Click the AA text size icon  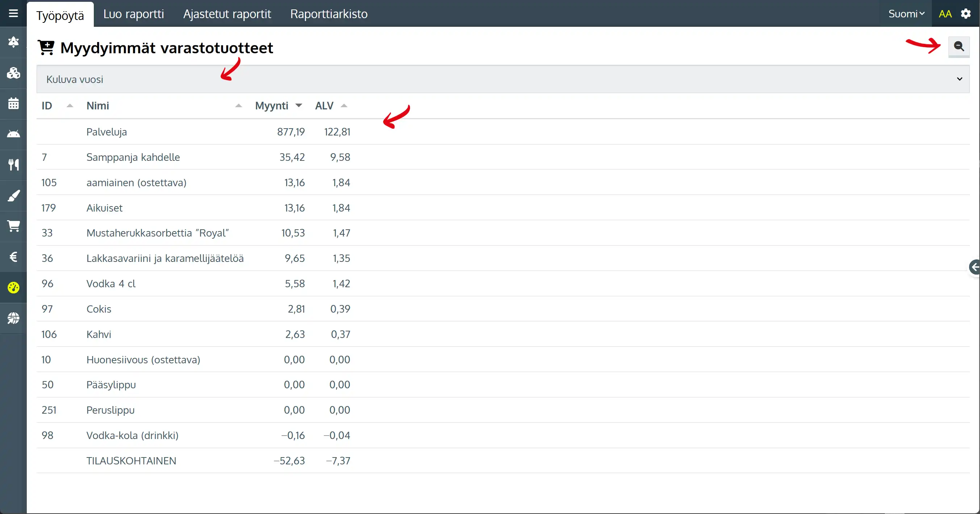[x=945, y=14]
